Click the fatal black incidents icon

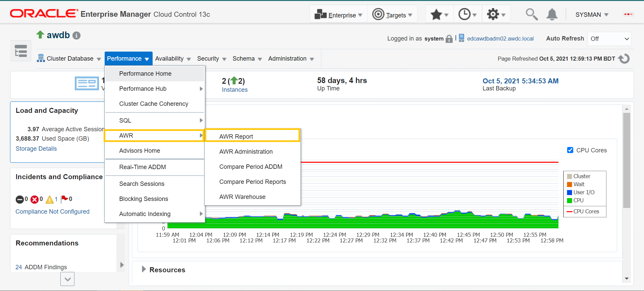click(x=20, y=200)
